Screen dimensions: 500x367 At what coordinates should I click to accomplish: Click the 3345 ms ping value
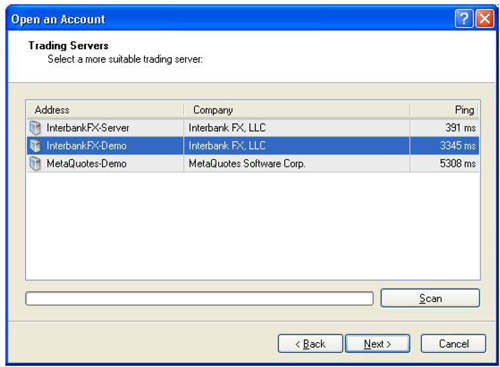(458, 146)
